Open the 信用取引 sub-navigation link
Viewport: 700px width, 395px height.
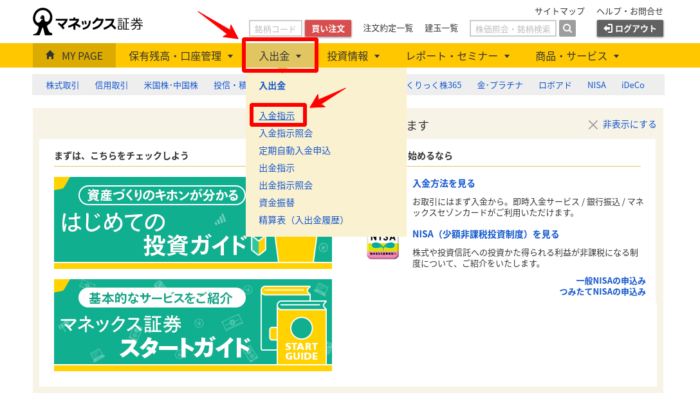coord(111,85)
